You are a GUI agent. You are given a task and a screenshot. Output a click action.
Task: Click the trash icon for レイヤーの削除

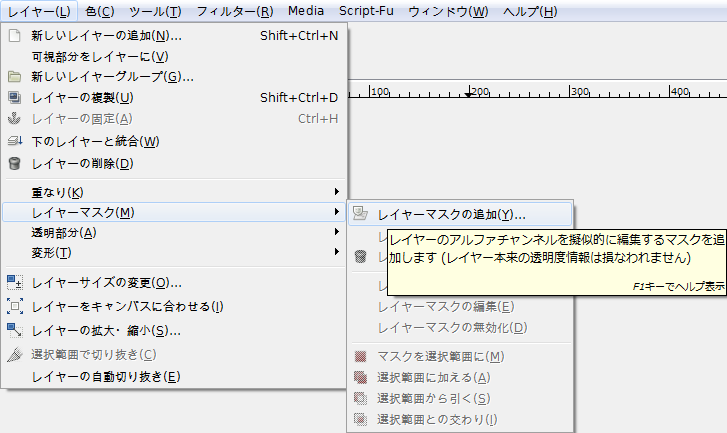click(x=14, y=163)
